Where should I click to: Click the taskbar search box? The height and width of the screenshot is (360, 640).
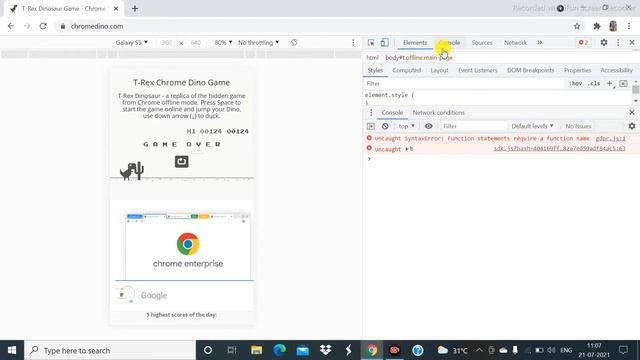click(x=110, y=350)
